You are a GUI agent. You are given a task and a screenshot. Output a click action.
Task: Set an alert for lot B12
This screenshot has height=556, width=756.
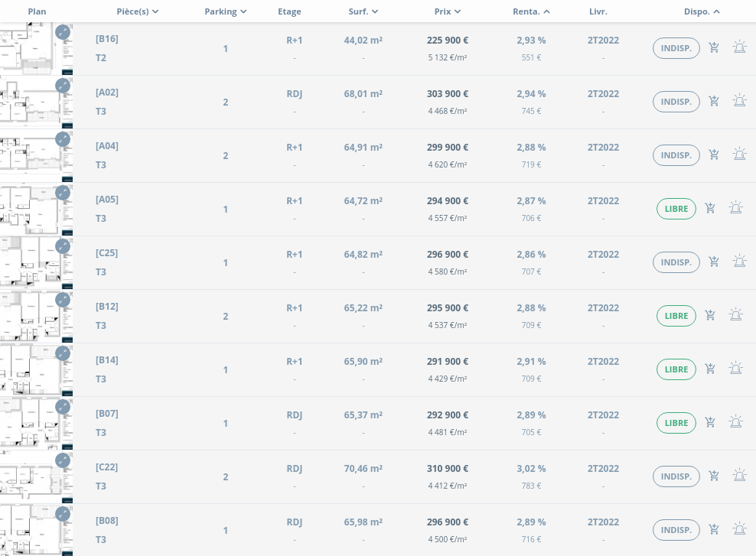[x=735, y=315]
